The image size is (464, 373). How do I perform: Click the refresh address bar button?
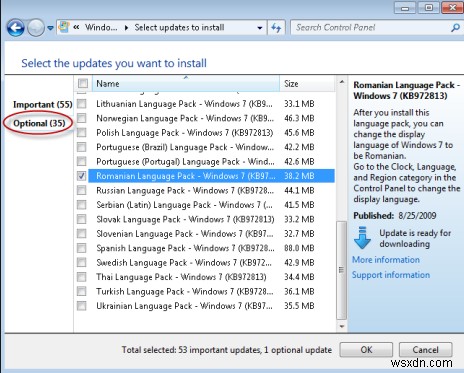click(276, 28)
